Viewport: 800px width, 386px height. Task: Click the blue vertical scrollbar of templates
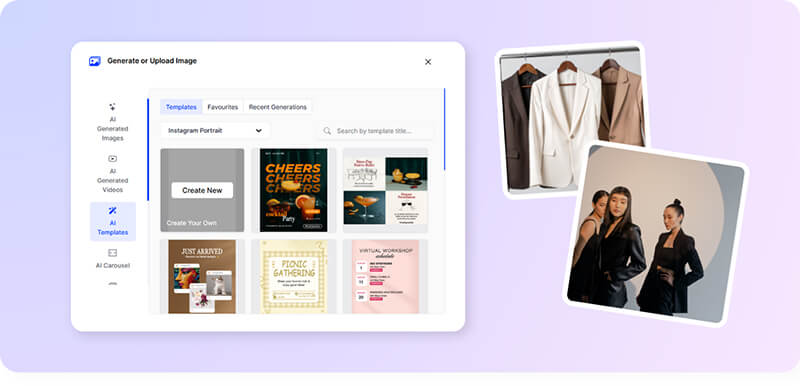(x=444, y=130)
